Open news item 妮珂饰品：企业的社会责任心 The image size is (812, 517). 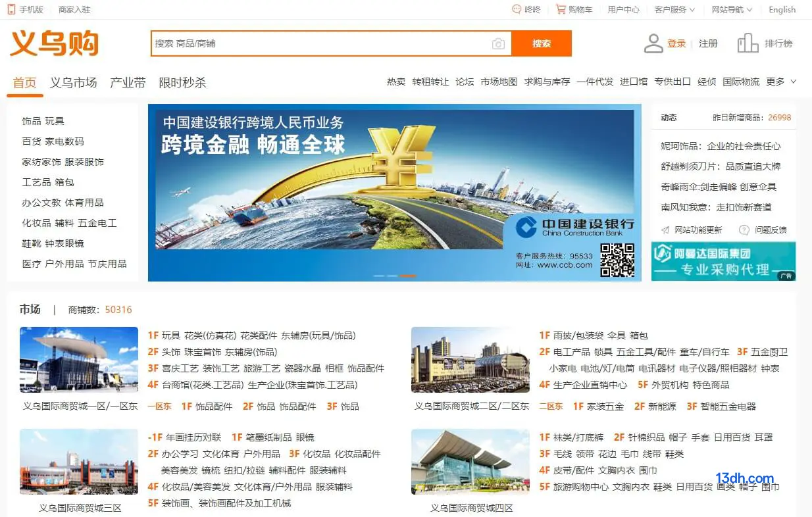tap(721, 146)
